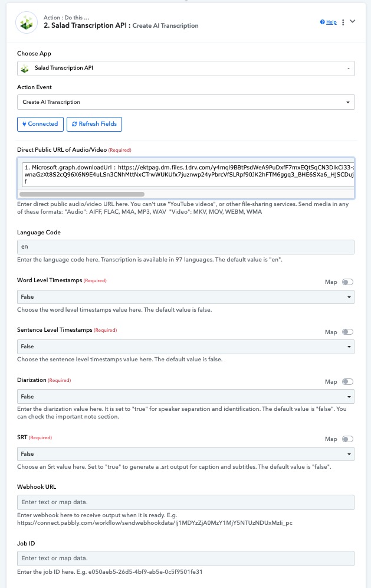Open the Diarization False dropdown

(186, 396)
